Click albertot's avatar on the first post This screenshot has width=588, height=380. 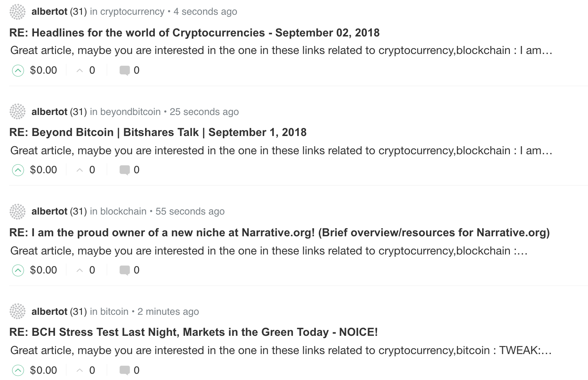[17, 12]
